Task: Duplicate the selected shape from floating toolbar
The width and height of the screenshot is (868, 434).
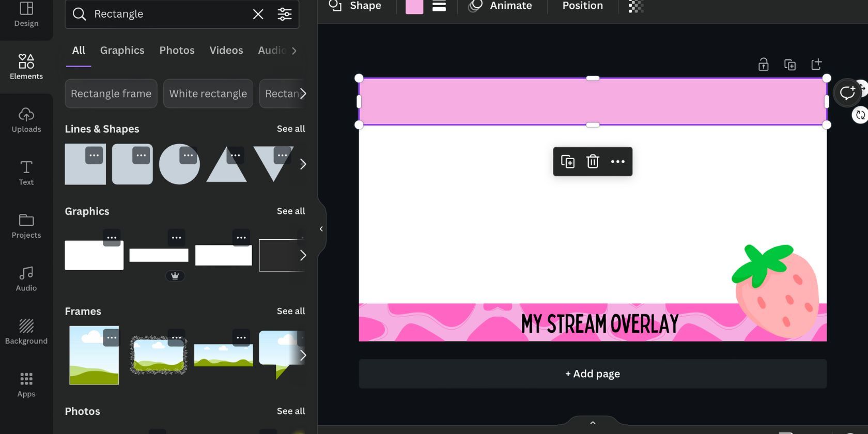Action: [567, 162]
